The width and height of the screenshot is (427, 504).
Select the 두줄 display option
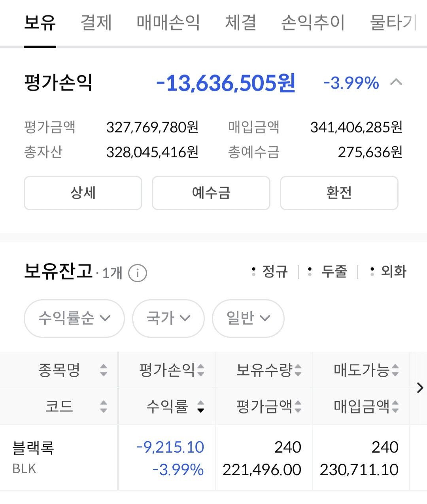(329, 272)
